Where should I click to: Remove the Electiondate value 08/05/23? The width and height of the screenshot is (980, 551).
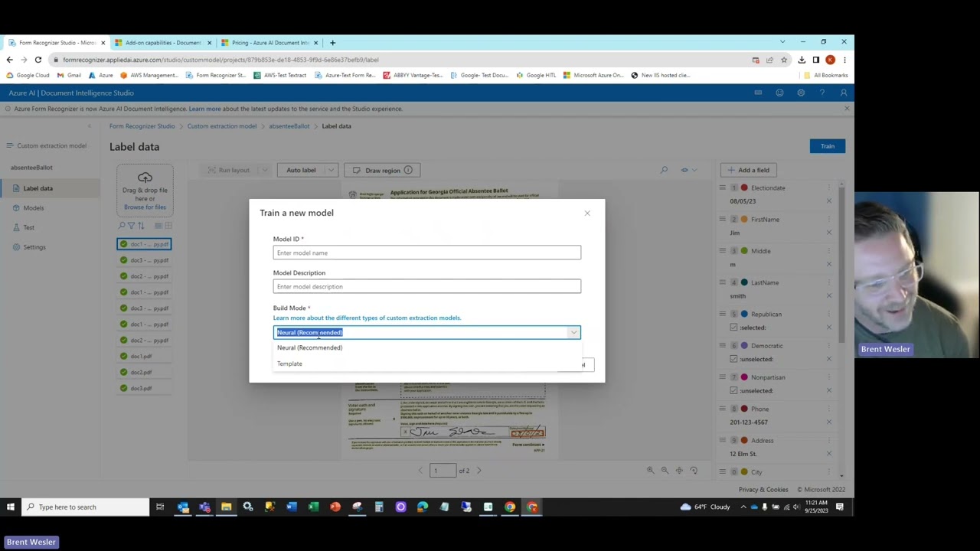click(828, 201)
